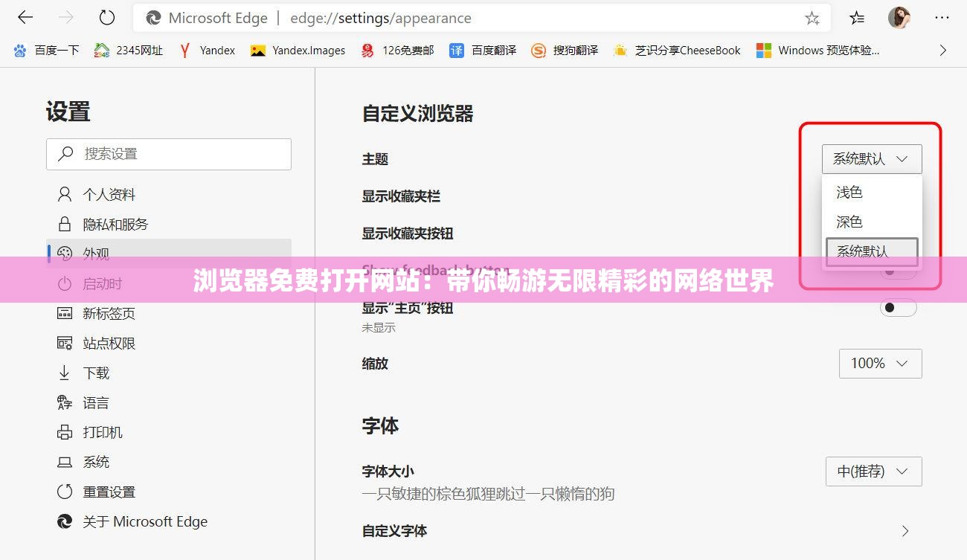Click the 字体 heading

(381, 426)
